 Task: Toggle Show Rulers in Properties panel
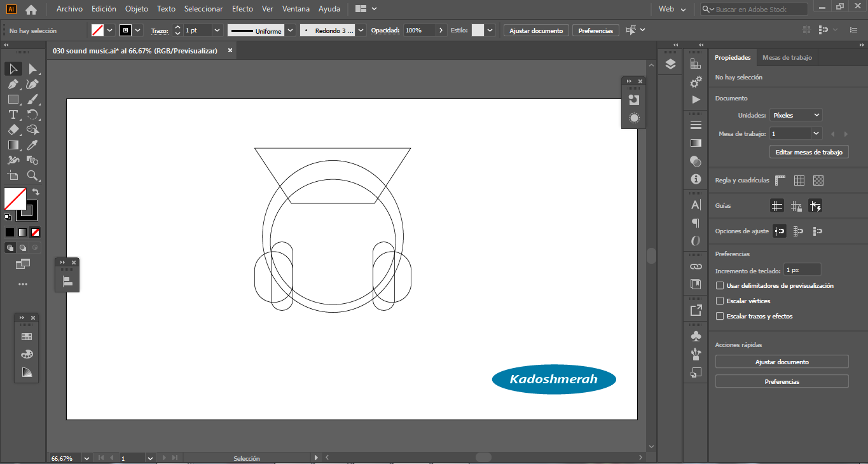click(x=780, y=181)
